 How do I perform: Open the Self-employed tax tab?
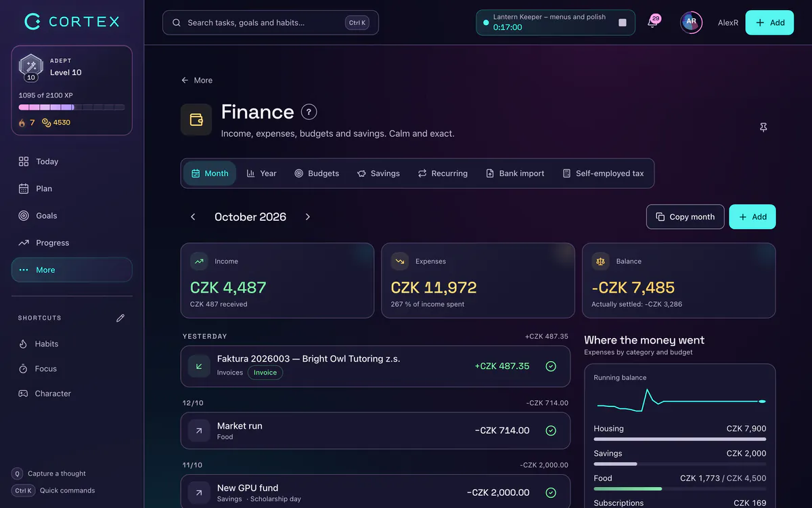click(603, 173)
